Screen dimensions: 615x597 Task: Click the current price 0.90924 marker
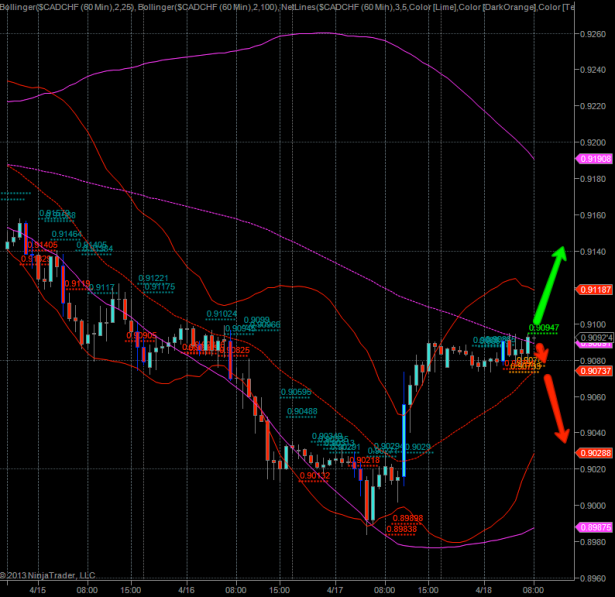(x=595, y=337)
